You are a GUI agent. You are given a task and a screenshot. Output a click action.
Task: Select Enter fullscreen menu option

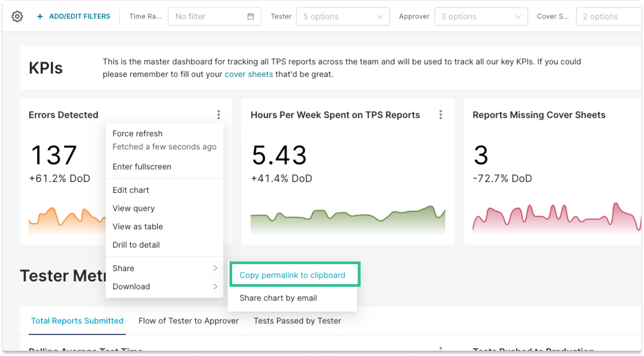pyautogui.click(x=142, y=167)
